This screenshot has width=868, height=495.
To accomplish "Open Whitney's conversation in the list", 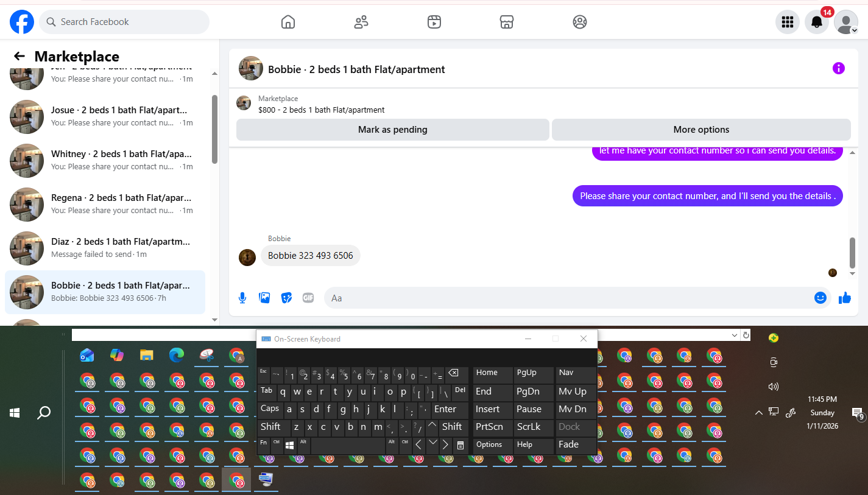I will point(105,160).
